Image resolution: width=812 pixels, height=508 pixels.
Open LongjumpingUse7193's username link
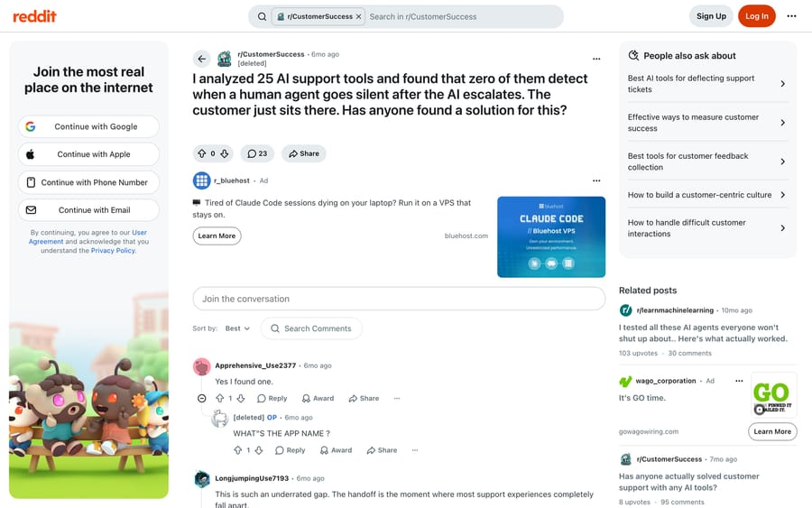[252, 478]
